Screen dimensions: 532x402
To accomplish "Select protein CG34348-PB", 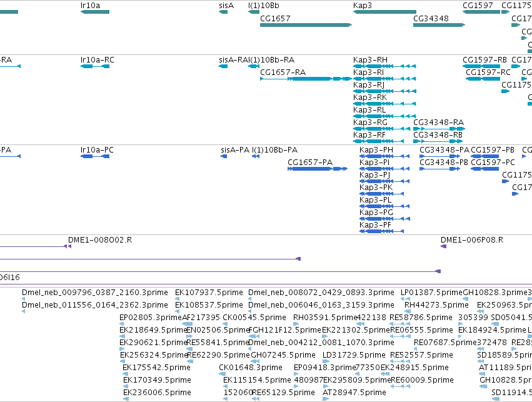I will coord(439,169).
